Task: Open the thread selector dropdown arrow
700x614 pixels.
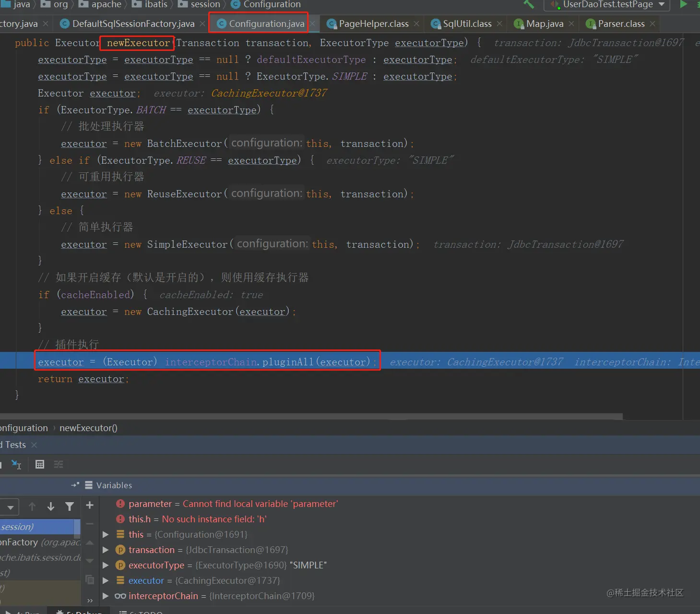Action: pyautogui.click(x=10, y=507)
